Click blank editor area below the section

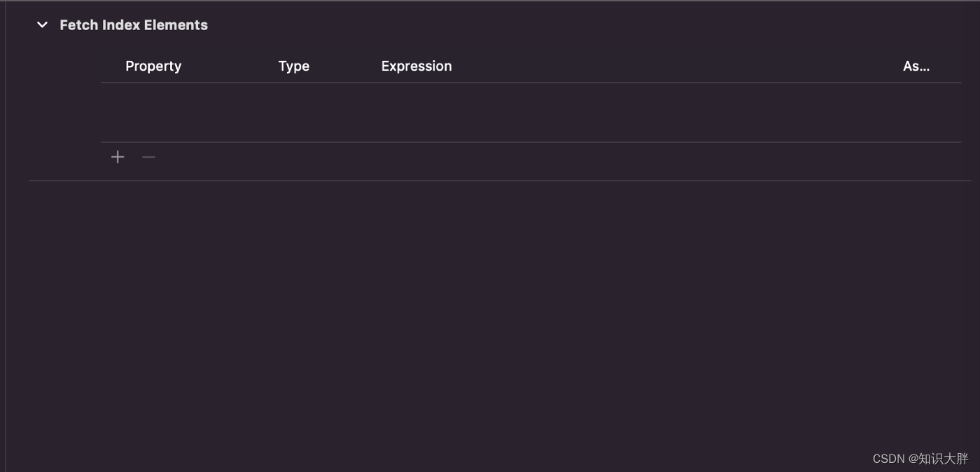click(490, 315)
